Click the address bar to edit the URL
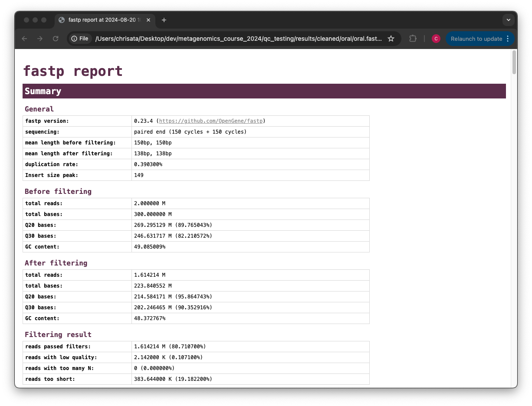 point(239,39)
